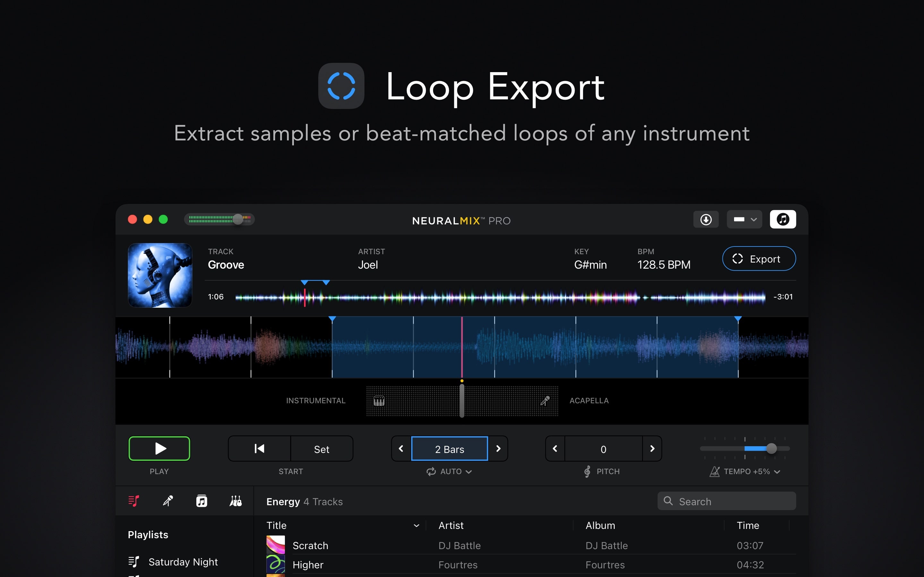Decrease the pitch value
Viewport: 924px width, 577px height.
(x=555, y=449)
